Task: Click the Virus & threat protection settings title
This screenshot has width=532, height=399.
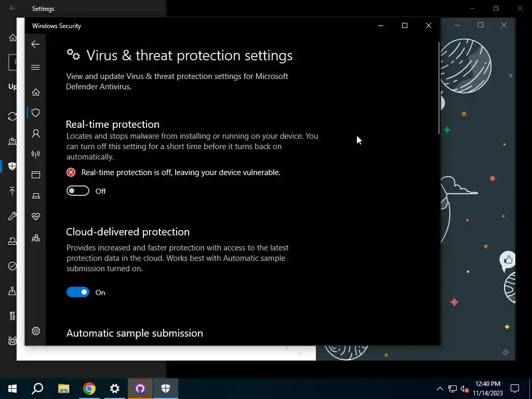Action: coord(189,55)
